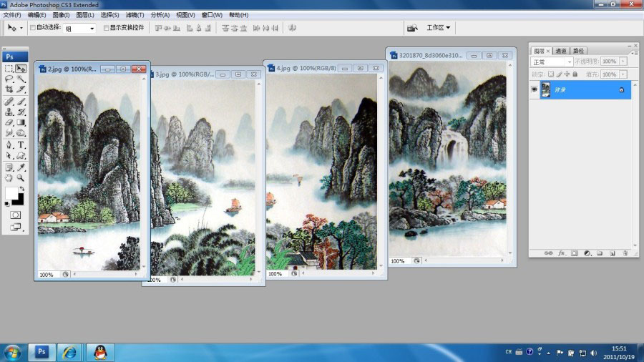Viewport: 644px width, 362px height.
Task: Switch to the 路径 tab
Action: (x=578, y=51)
